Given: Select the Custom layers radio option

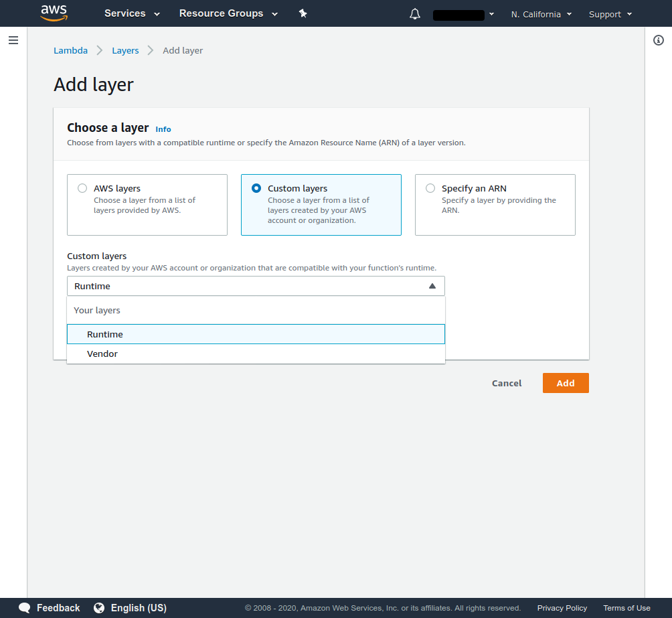Looking at the screenshot, I should point(256,188).
